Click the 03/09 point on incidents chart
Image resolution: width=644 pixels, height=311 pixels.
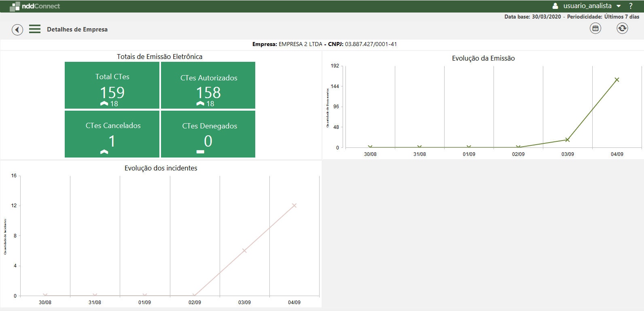244,251
